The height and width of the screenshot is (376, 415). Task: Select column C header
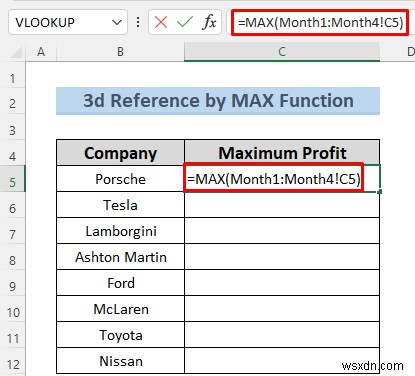282,52
